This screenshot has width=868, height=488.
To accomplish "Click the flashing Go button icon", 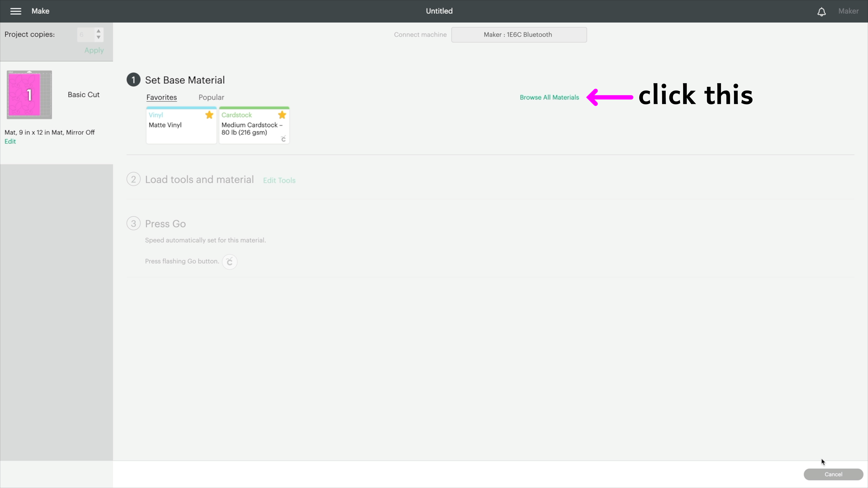I will pyautogui.click(x=229, y=262).
